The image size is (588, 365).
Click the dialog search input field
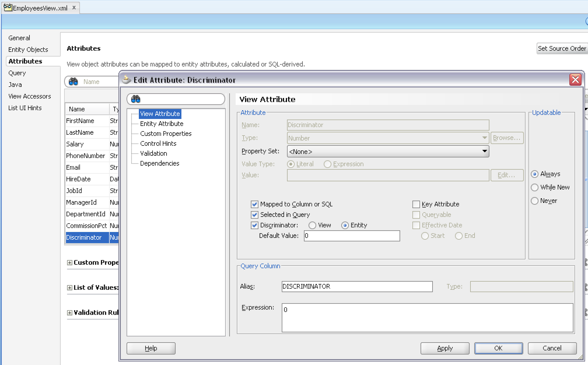point(176,99)
